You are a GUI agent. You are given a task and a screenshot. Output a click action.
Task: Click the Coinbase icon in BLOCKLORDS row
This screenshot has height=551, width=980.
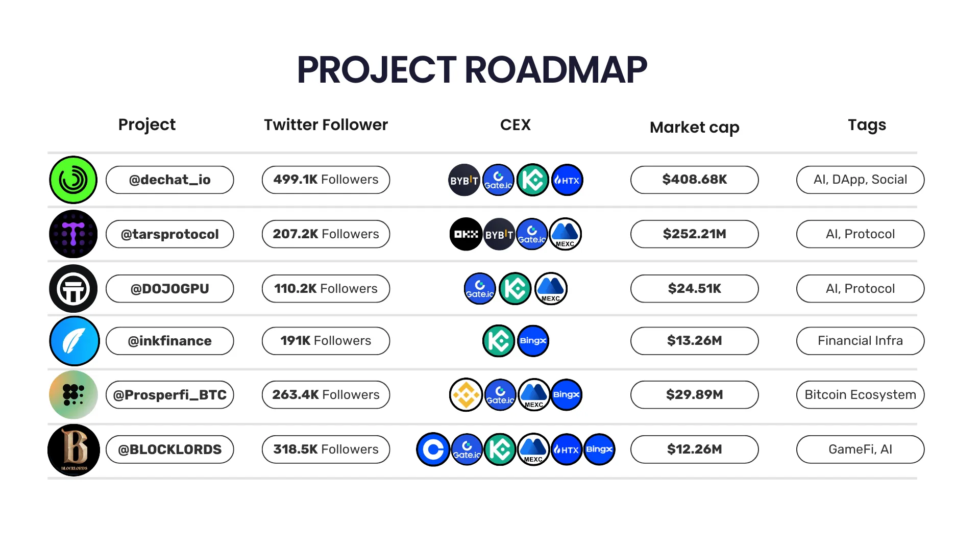tap(433, 449)
